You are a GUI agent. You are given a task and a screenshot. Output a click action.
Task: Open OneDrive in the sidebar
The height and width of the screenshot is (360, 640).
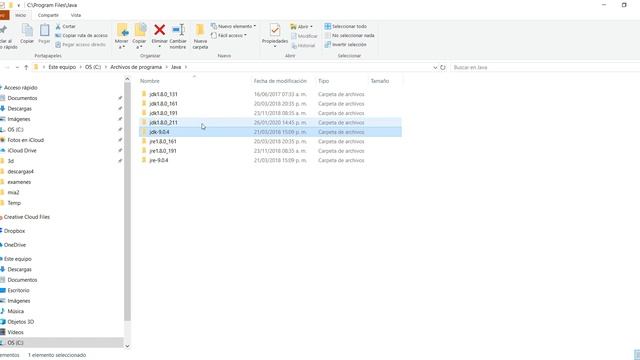click(15, 245)
